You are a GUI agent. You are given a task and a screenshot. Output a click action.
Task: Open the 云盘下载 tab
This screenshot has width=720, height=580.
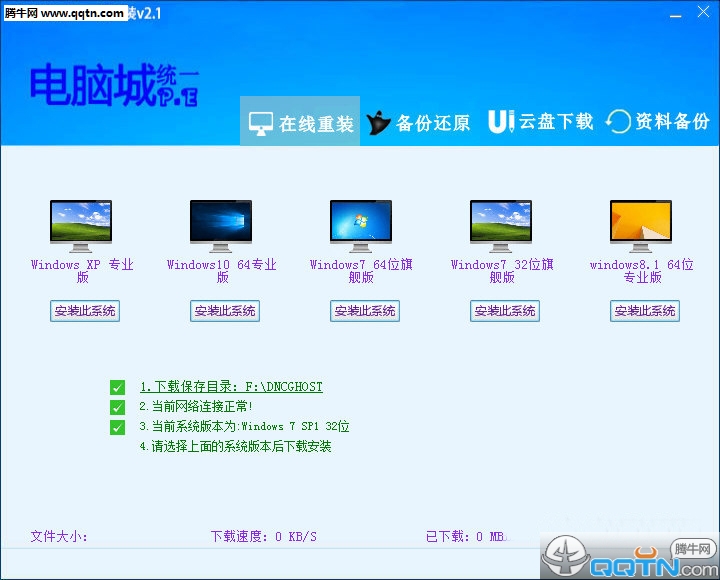point(540,122)
